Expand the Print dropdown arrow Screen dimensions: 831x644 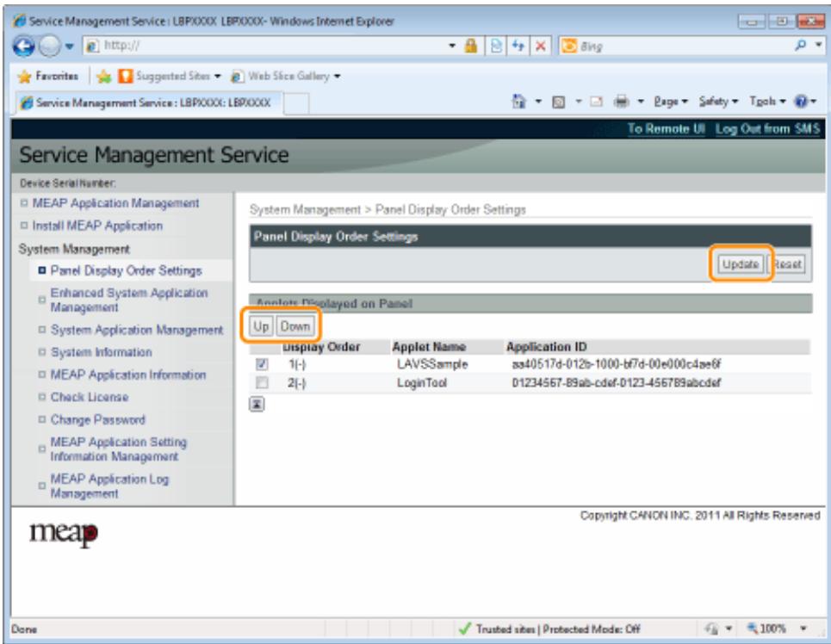[x=640, y=101]
